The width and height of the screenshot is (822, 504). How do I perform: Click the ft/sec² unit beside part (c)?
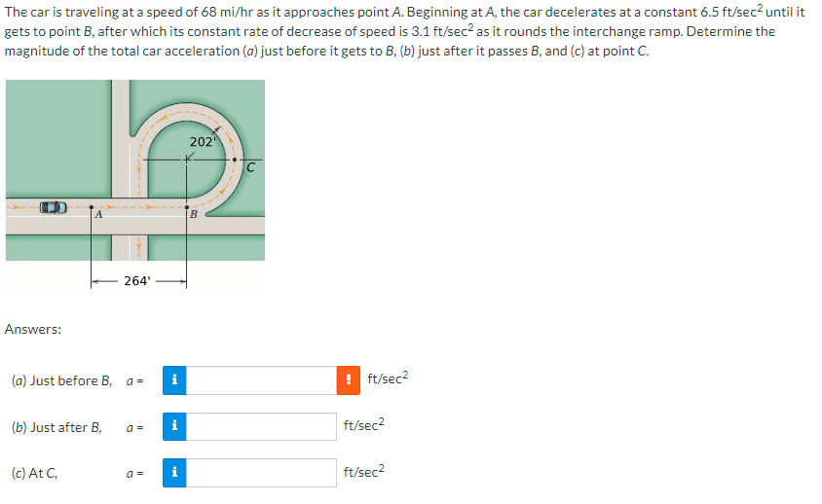[x=364, y=471]
